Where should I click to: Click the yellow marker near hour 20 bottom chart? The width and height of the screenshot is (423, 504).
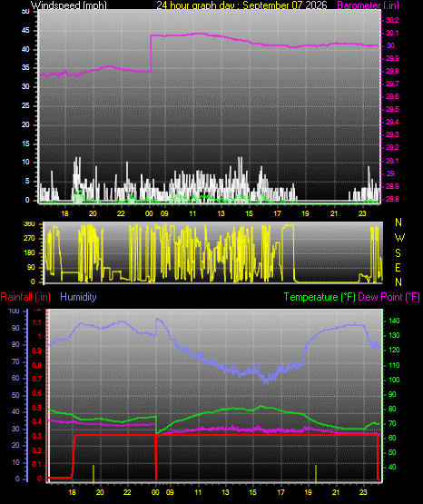pyautogui.click(x=93, y=473)
